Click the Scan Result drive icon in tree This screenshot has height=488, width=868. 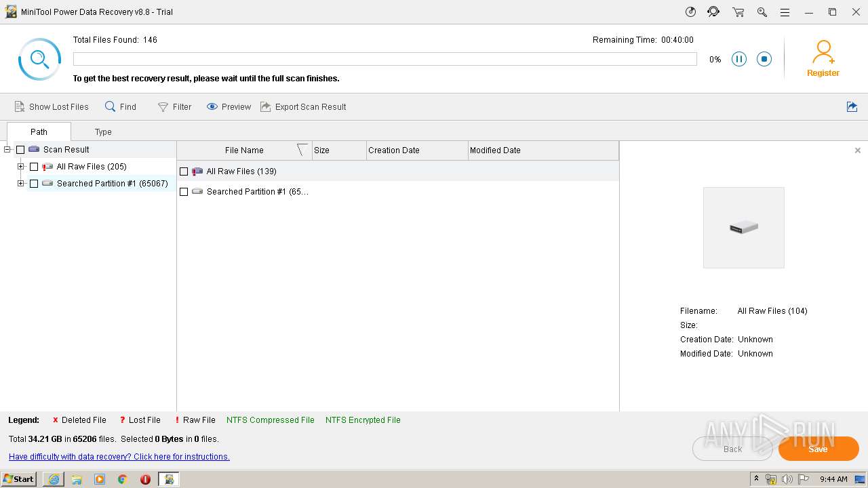coord(34,149)
